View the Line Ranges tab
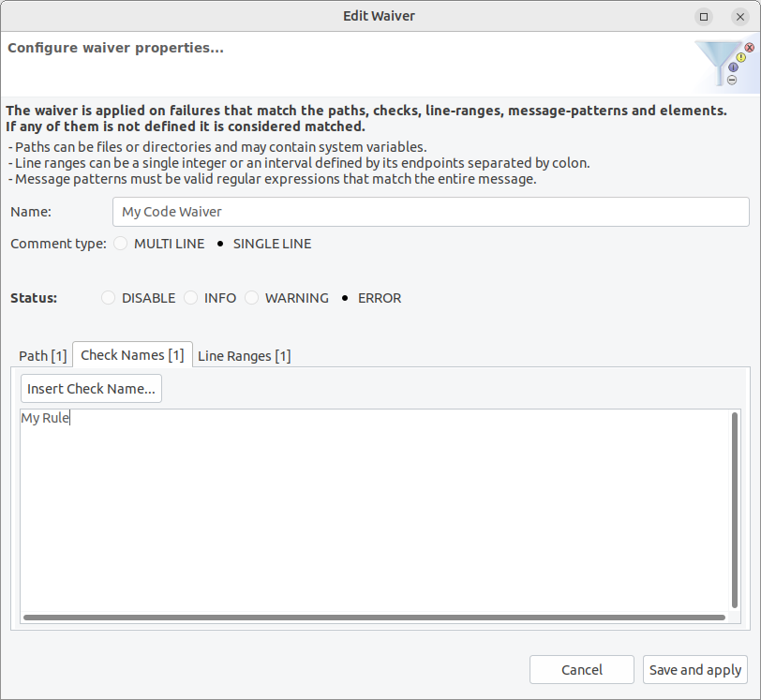761x700 pixels. 244,355
